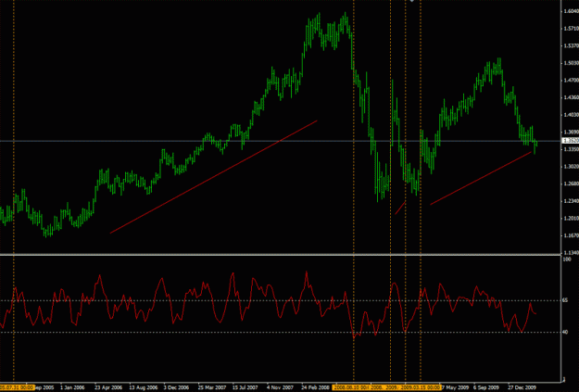Viewport: 579px width, 392px height.
Task: Click the 1.1340 price scale label
Action: (x=571, y=253)
